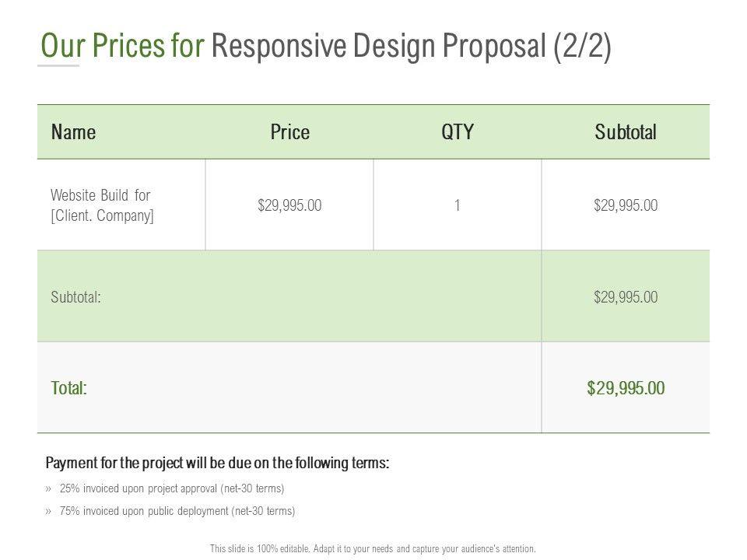Click the slide title "Our Prices for Responsive Design Proposal"
Screen dimensions: 747x560
(x=325, y=46)
